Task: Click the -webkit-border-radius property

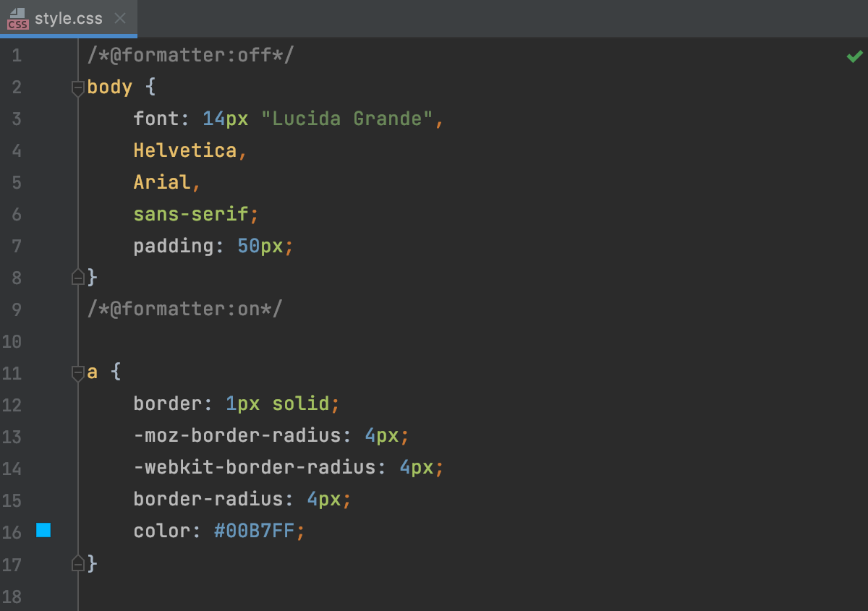Action: (x=255, y=468)
